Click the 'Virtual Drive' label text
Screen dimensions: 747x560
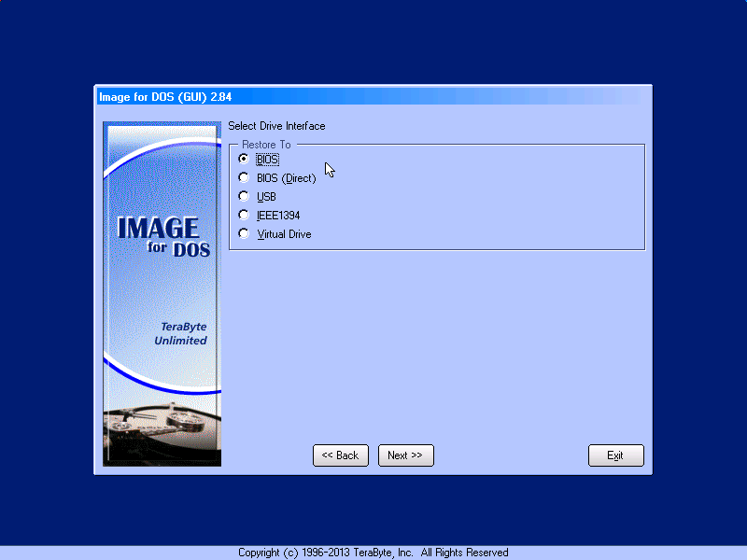pos(284,234)
